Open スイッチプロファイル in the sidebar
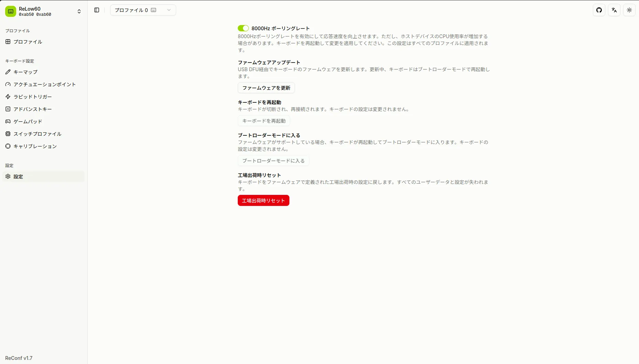 44,134
